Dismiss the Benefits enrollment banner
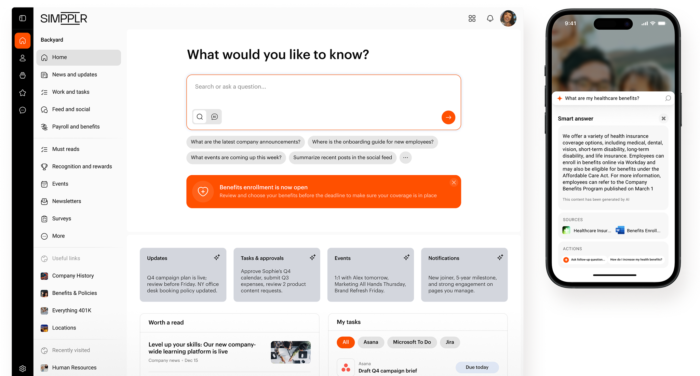This screenshot has width=700, height=376. coord(454,182)
